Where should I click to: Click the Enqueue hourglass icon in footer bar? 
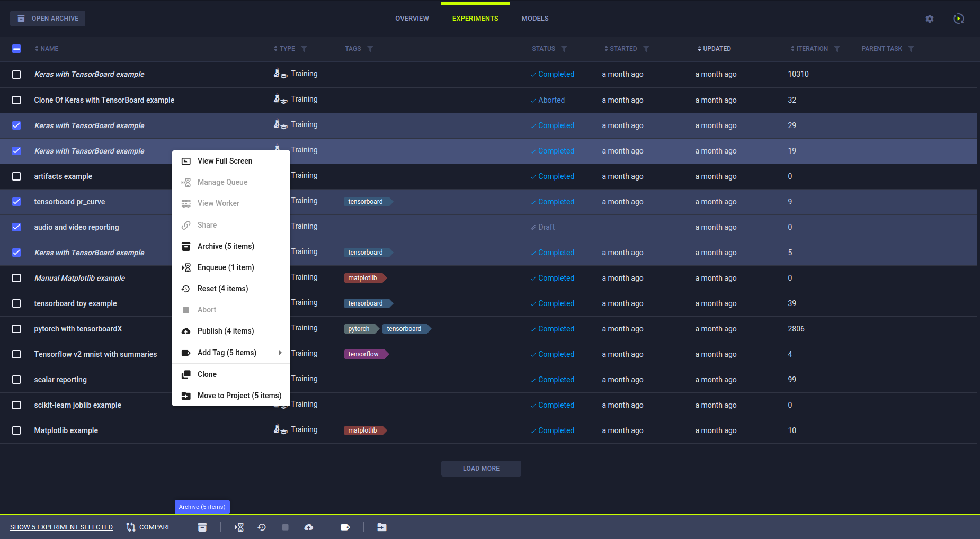239,527
